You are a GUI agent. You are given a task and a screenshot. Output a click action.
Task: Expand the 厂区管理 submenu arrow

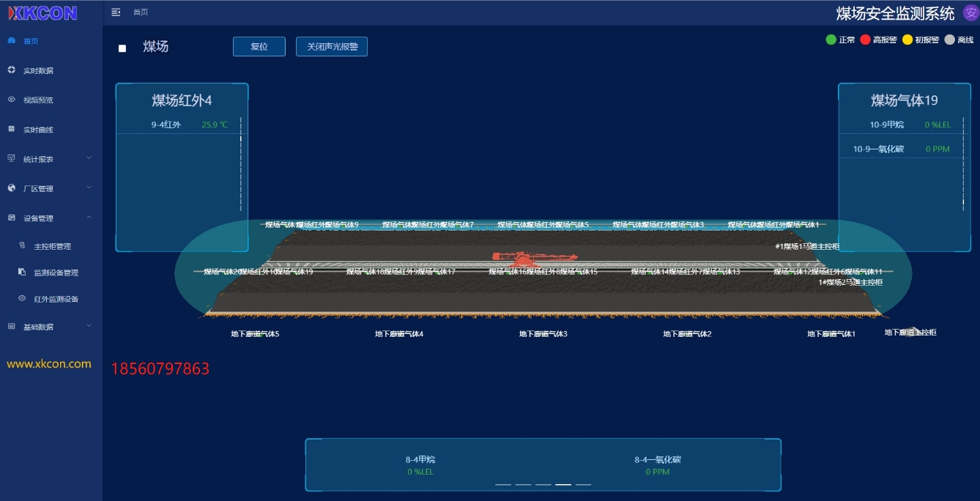(89, 188)
